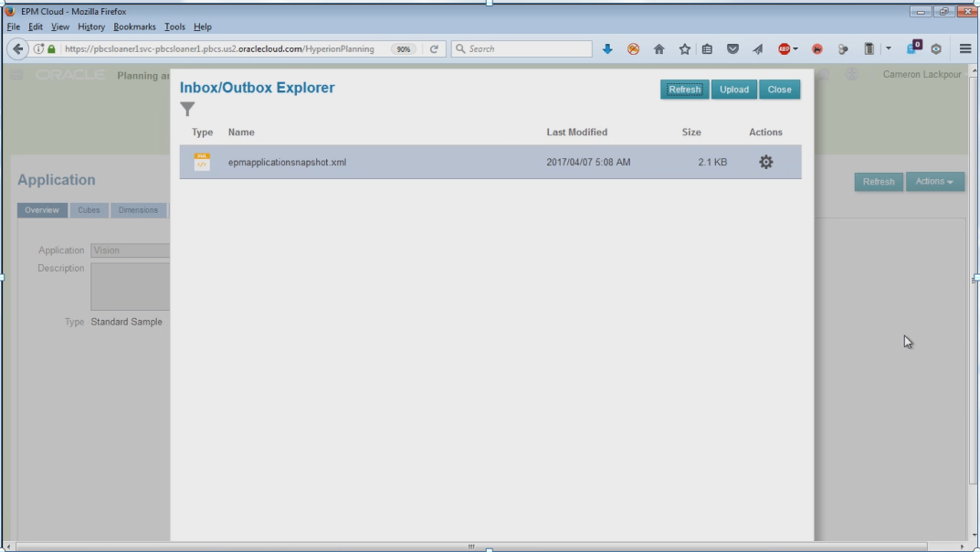Screen dimensions: 980x552
Task: Reload the page using the refresh arrow
Action: point(434,48)
